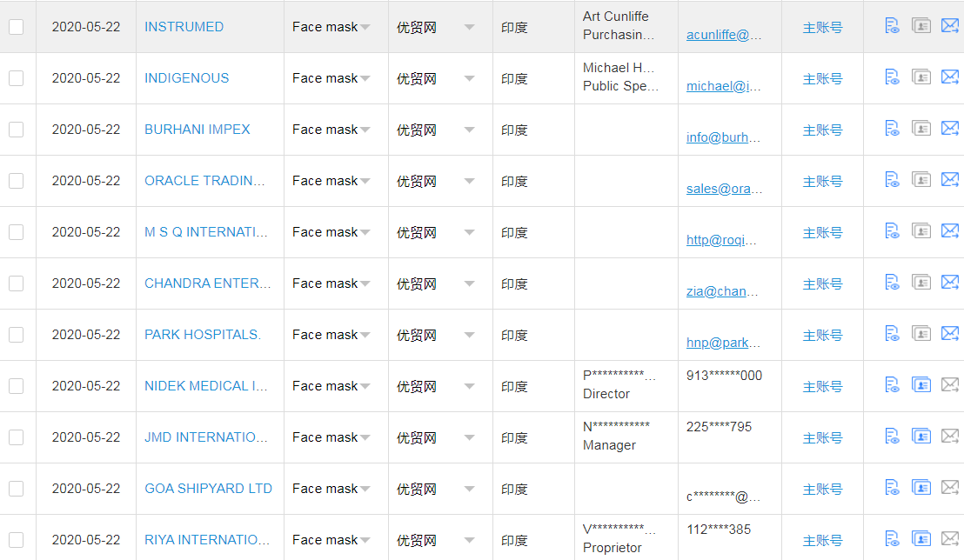Screen dimensions: 964x560
Task: Open highlighted contact card icon for NIDEK MEDICAL row
Action: tap(921, 385)
